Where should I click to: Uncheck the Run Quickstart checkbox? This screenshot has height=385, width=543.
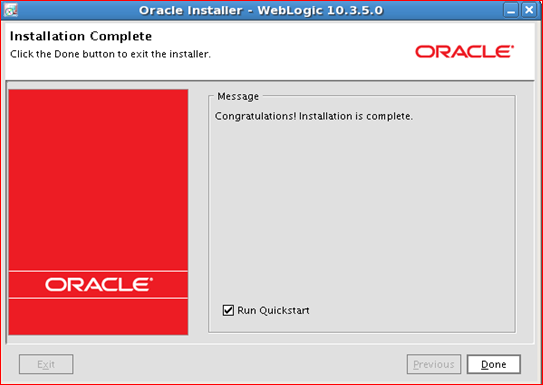pyautogui.click(x=228, y=310)
